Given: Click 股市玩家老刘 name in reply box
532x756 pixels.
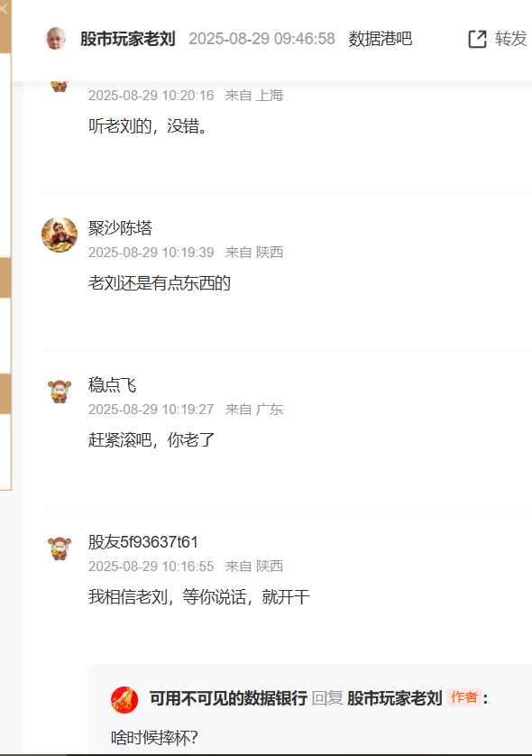Looking at the screenshot, I should 395,698.
